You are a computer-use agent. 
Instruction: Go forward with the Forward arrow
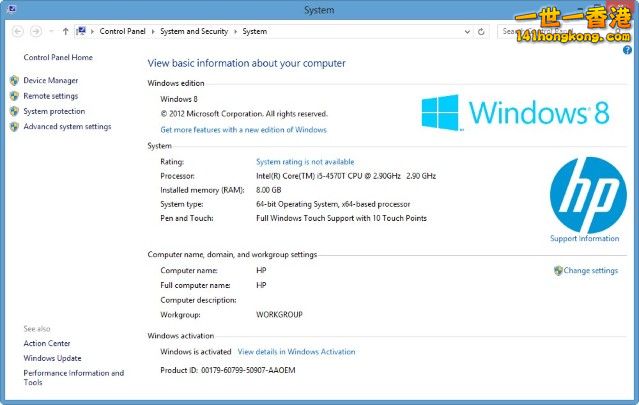36,31
